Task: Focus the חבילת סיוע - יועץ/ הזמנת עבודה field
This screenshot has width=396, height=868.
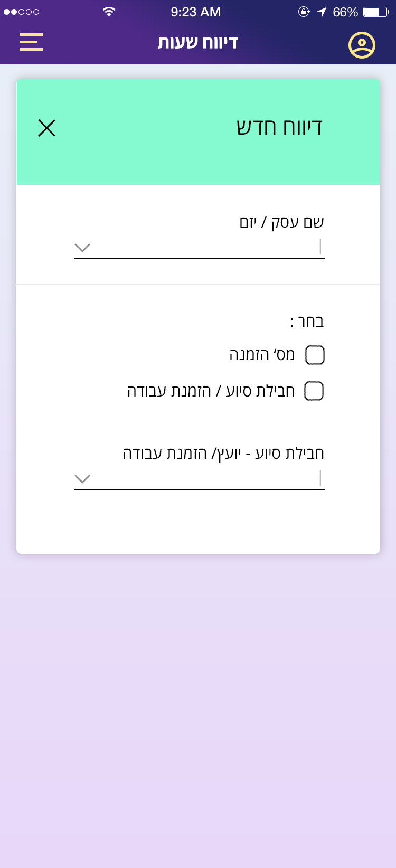Action: coord(206,478)
